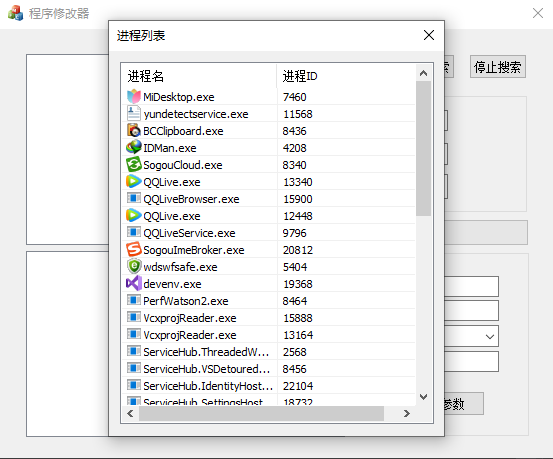Select the ServiceHub.IdentityHost... process name
The image size is (553, 459).
click(x=208, y=386)
